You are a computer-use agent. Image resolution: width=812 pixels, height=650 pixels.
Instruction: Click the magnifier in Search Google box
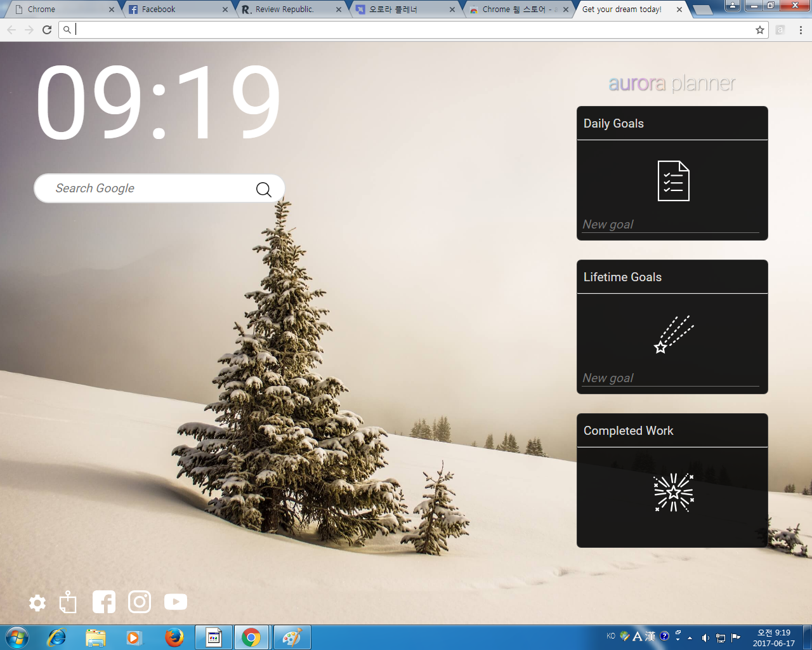[264, 189]
